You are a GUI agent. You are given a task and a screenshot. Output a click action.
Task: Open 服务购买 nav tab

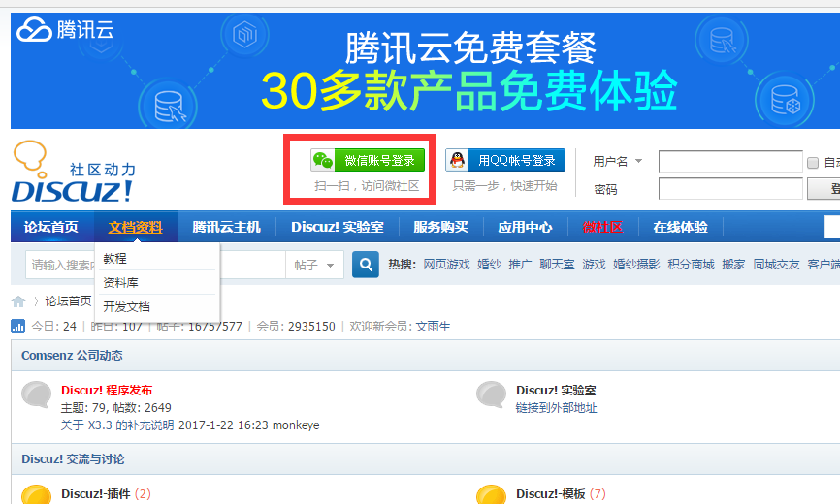click(x=441, y=227)
